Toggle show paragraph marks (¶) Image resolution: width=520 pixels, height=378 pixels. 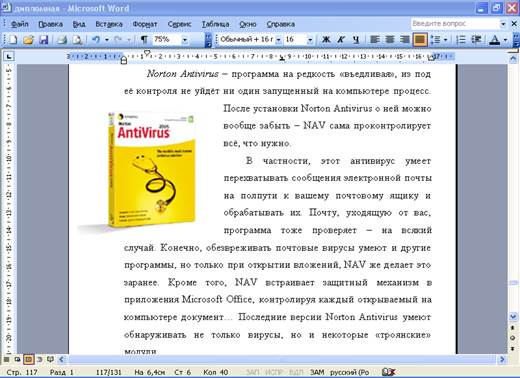(x=144, y=40)
